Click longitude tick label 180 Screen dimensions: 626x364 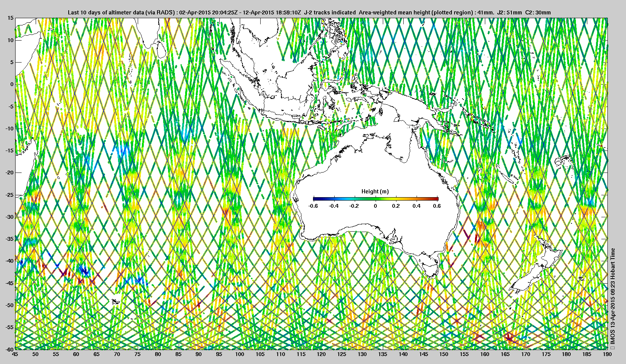[x=566, y=354]
